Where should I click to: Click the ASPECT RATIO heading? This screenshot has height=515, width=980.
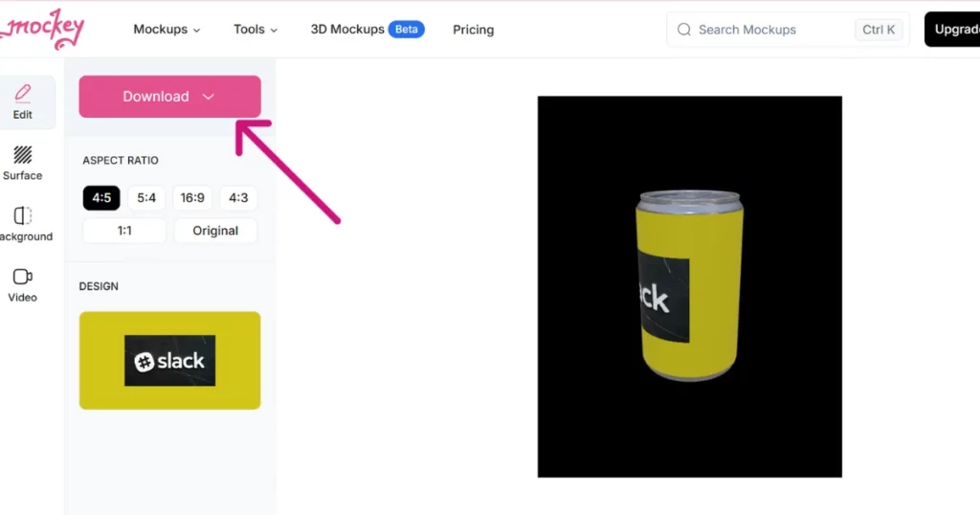121,160
